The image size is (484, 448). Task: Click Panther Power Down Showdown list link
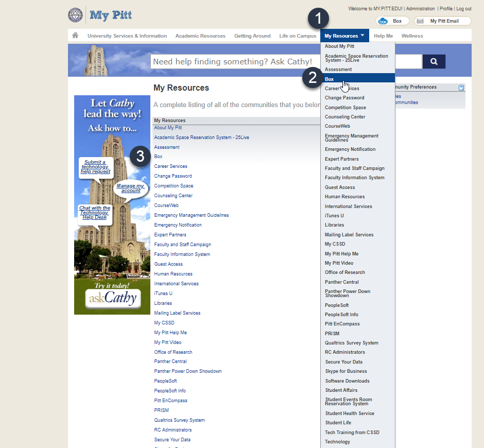point(187,371)
